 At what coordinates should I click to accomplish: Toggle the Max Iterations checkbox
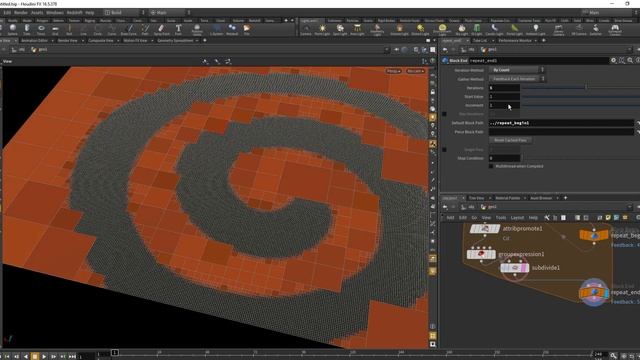[x=444, y=114]
